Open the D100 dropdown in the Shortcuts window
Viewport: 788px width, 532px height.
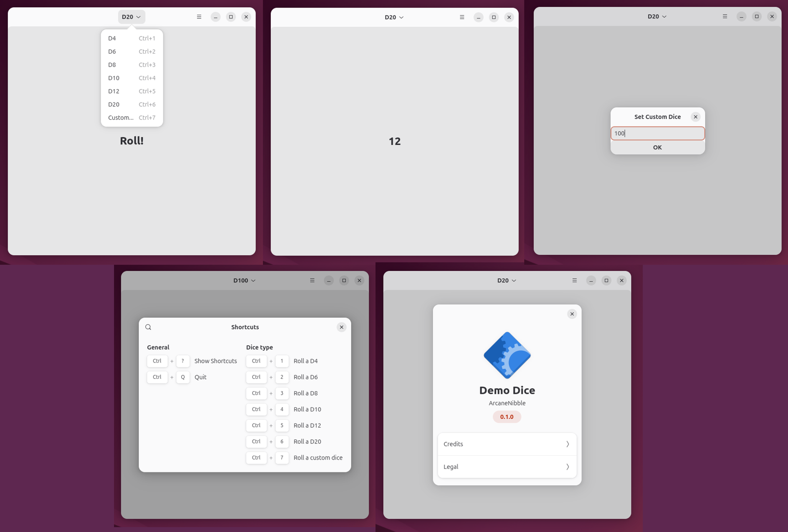[x=244, y=280]
